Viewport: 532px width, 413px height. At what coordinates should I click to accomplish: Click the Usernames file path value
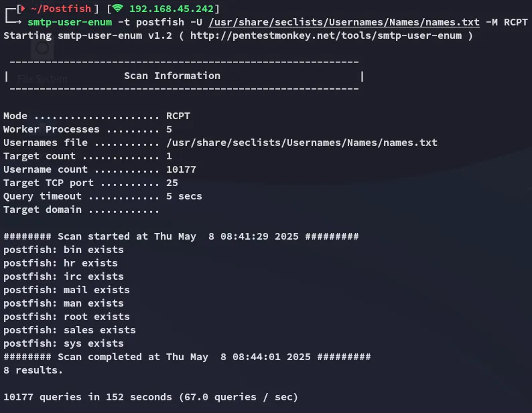pyautogui.click(x=302, y=143)
